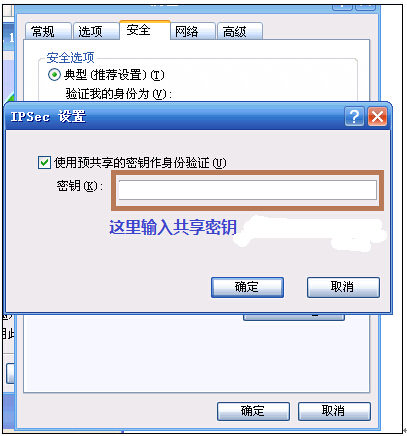The width and height of the screenshot is (407, 436).
Task: Click the 安全选项 group heading
Action: point(70,58)
